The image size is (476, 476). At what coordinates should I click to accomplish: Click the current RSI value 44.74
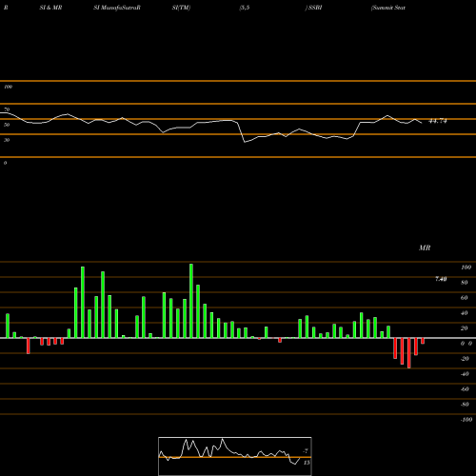pyautogui.click(x=438, y=121)
